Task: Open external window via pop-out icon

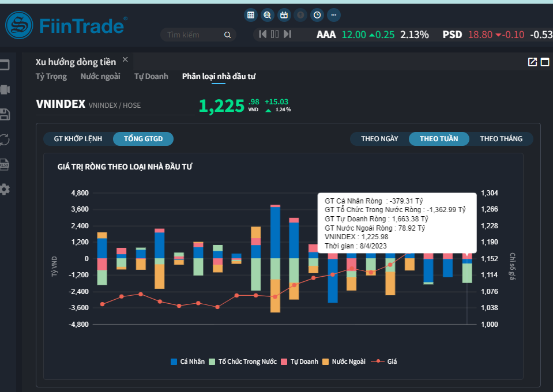Action: click(x=532, y=61)
